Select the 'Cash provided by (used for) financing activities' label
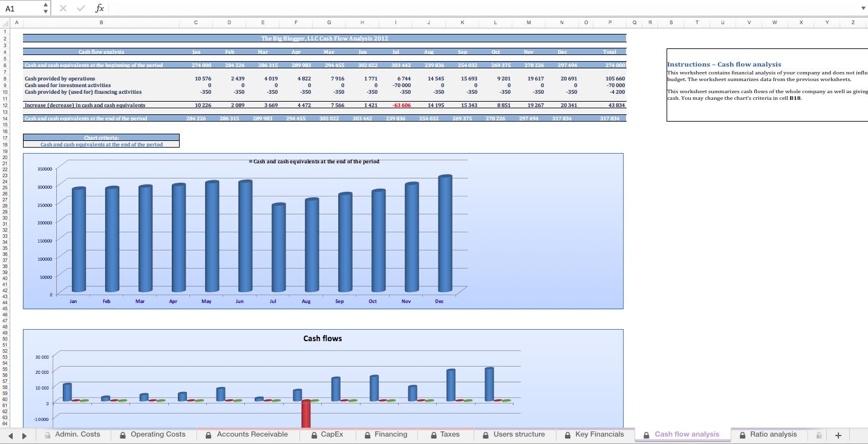The width and height of the screenshot is (868, 444). [x=83, y=92]
